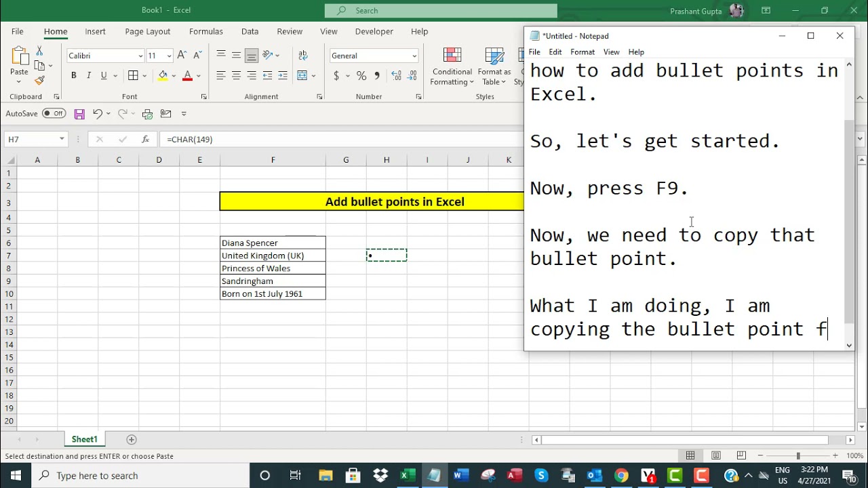Click the Format Painter brush icon
The image size is (868, 488).
39,81
